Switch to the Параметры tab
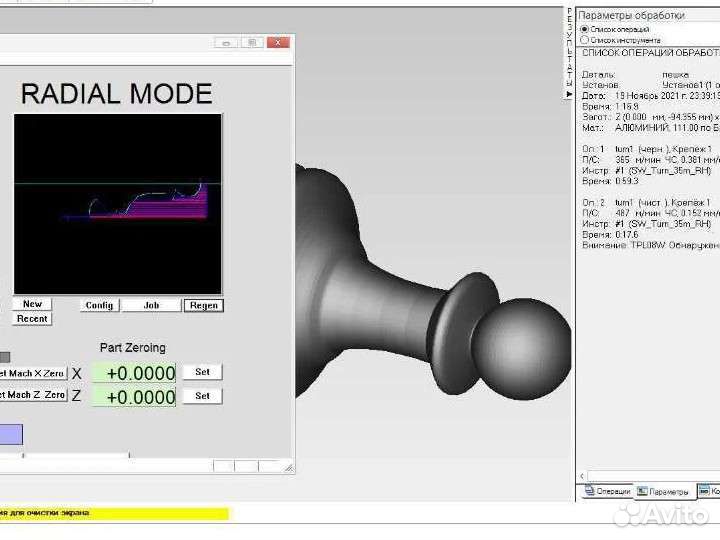This screenshot has width=720, height=540. [668, 491]
